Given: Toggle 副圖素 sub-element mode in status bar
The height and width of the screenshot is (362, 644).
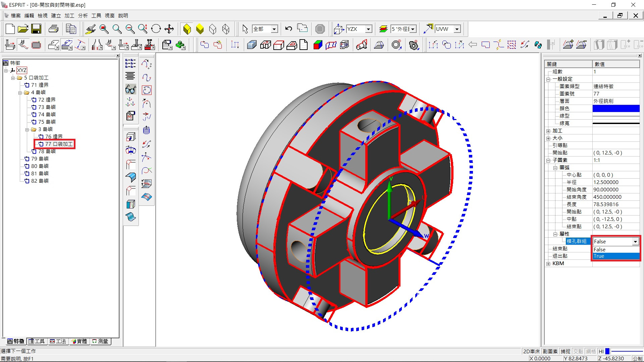Looking at the screenshot, I should (550, 351).
